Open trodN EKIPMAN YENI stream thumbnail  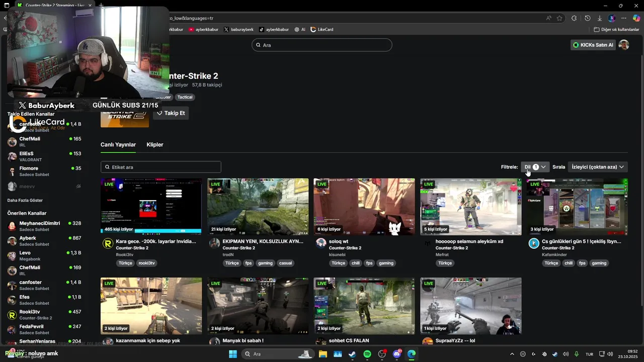pos(258,207)
